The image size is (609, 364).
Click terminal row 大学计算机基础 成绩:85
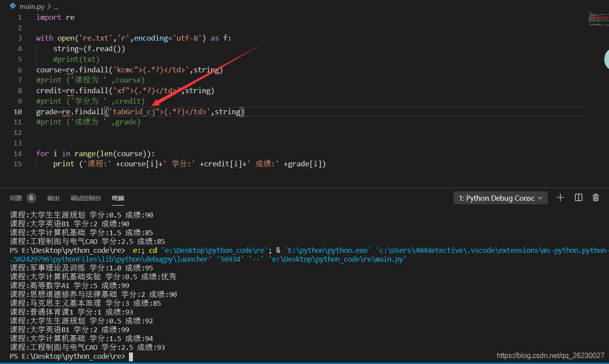pos(82,233)
